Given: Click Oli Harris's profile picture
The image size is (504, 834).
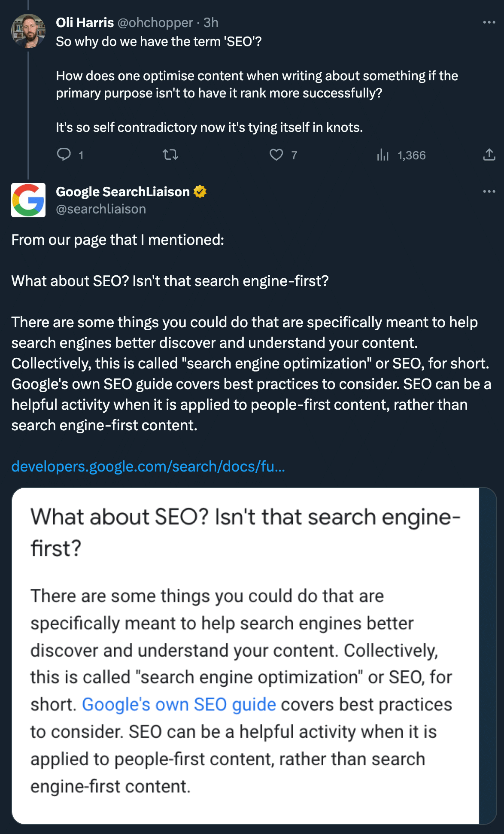Looking at the screenshot, I should (28, 31).
